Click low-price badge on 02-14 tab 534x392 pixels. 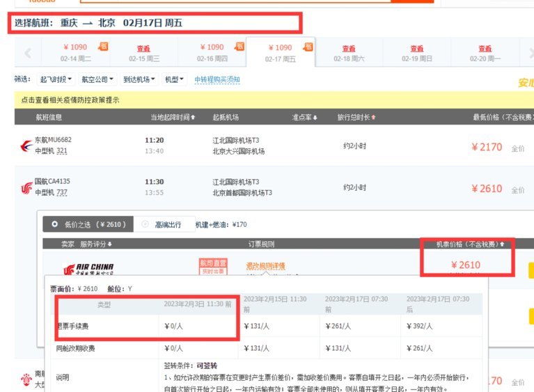(x=103, y=47)
